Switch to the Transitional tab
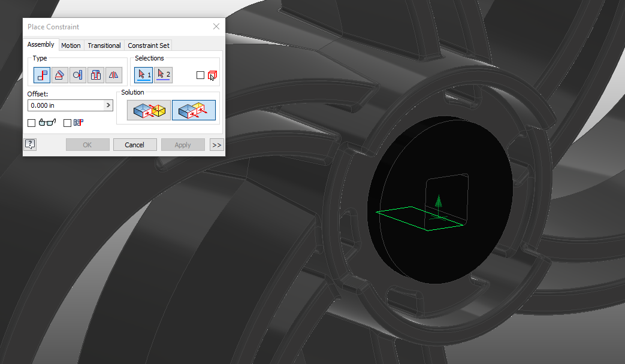This screenshot has height=364, width=625. pos(104,45)
